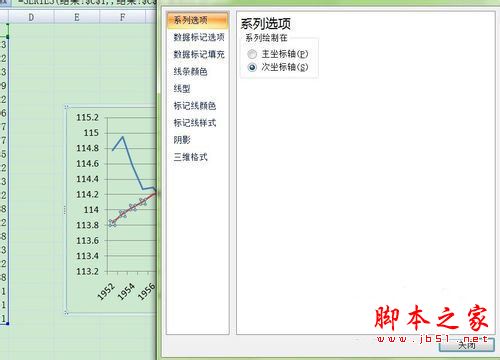Go to 三维格式 settings

pos(190,157)
